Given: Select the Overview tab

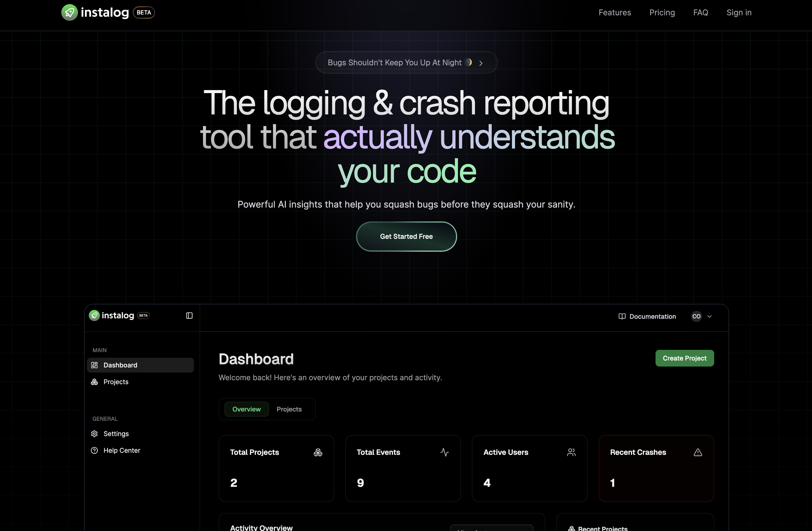Looking at the screenshot, I should click(x=246, y=409).
